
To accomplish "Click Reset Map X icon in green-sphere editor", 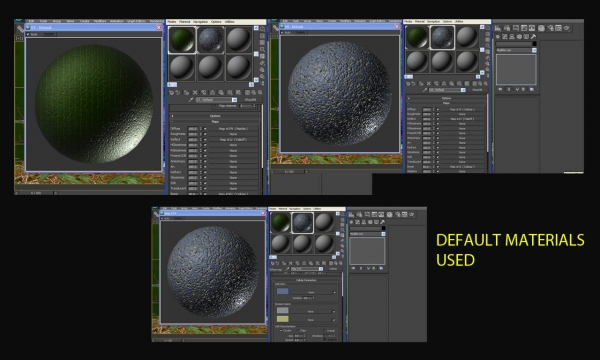I will click(x=195, y=93).
